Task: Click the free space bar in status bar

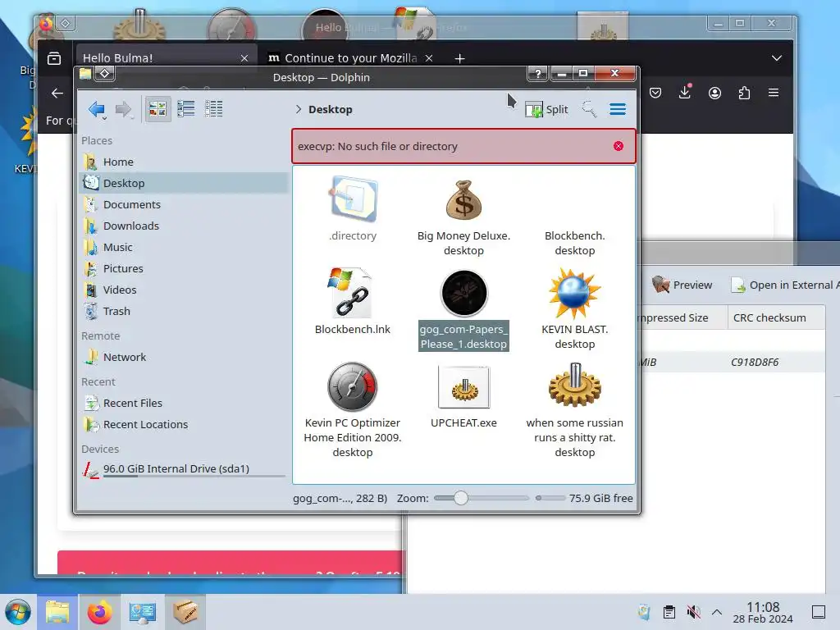Action: [550, 498]
